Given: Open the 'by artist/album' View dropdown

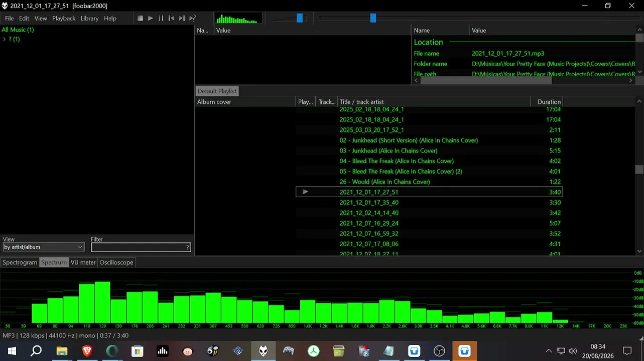Looking at the screenshot, I should 44,247.
